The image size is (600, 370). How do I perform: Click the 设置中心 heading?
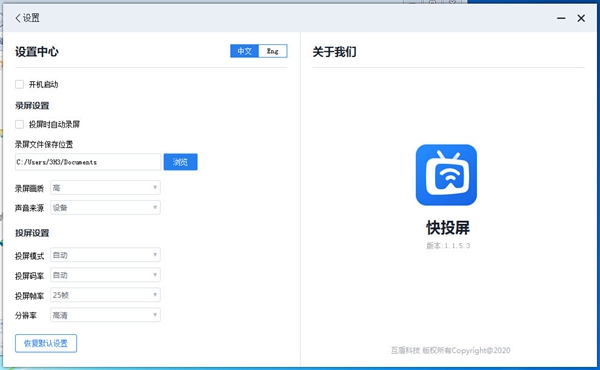(x=37, y=51)
